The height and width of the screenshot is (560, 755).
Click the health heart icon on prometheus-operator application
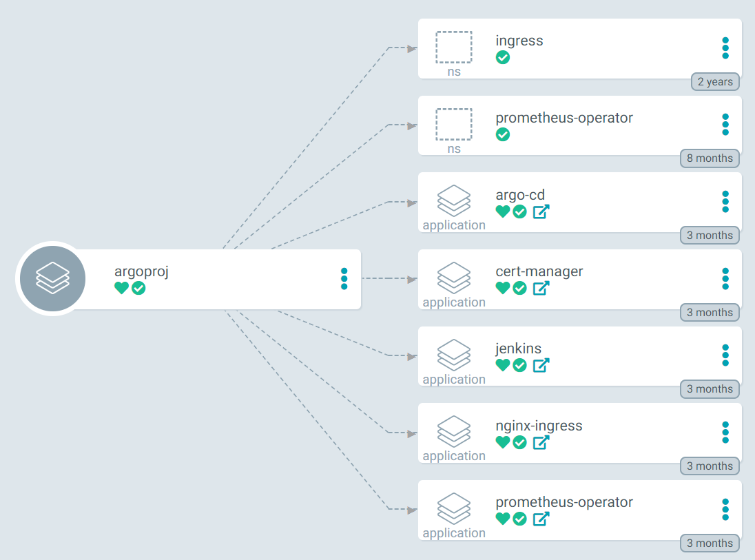pos(502,519)
